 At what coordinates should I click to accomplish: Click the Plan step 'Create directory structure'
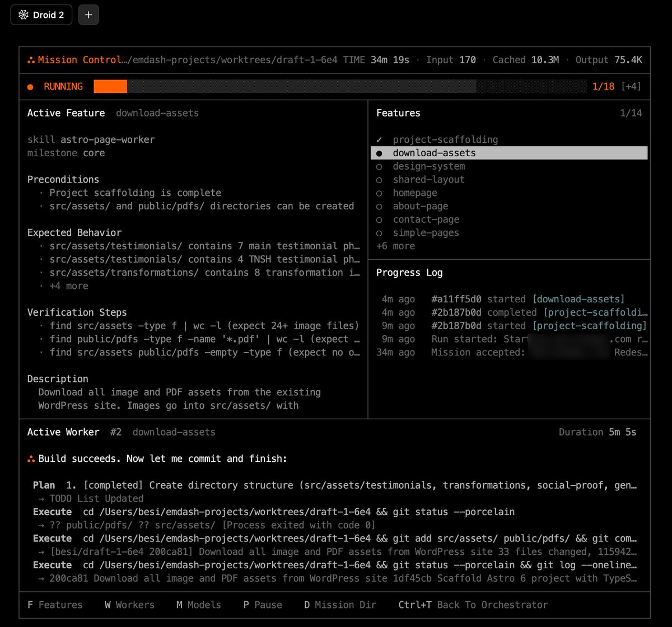[x=335, y=485]
